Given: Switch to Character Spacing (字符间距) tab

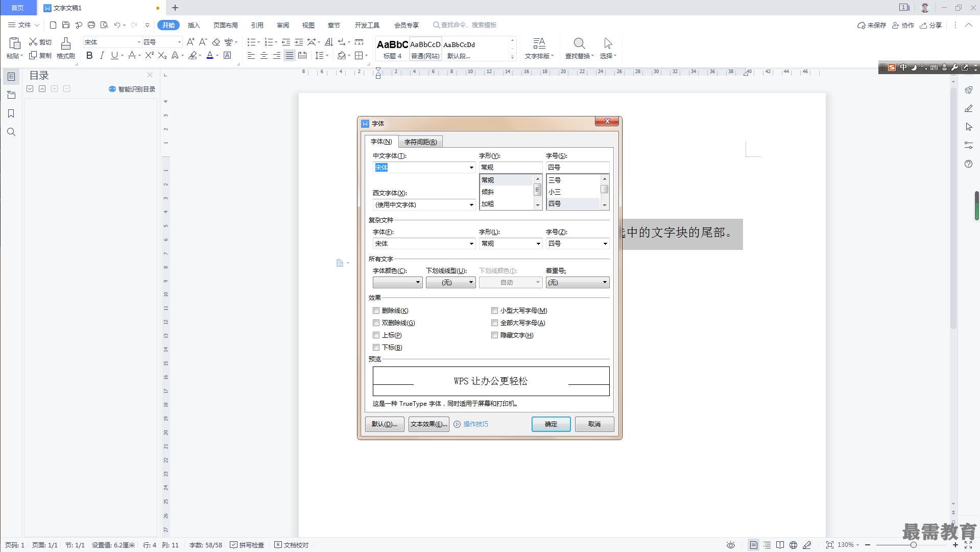Looking at the screenshot, I should pyautogui.click(x=420, y=142).
